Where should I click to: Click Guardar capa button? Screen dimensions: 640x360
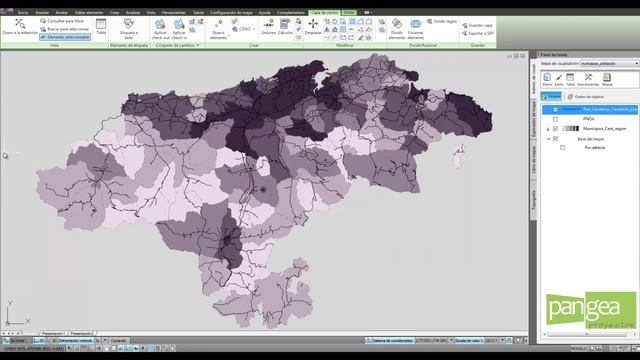tap(477, 25)
